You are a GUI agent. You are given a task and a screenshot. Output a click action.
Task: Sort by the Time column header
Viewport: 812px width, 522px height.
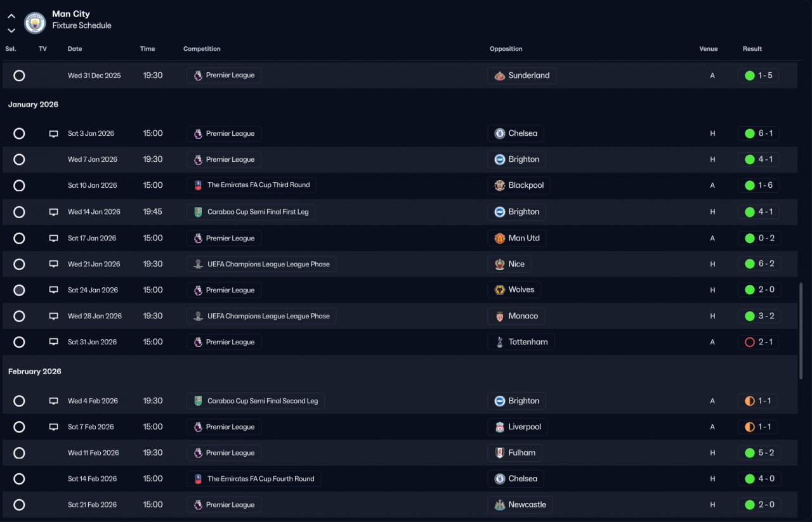148,49
